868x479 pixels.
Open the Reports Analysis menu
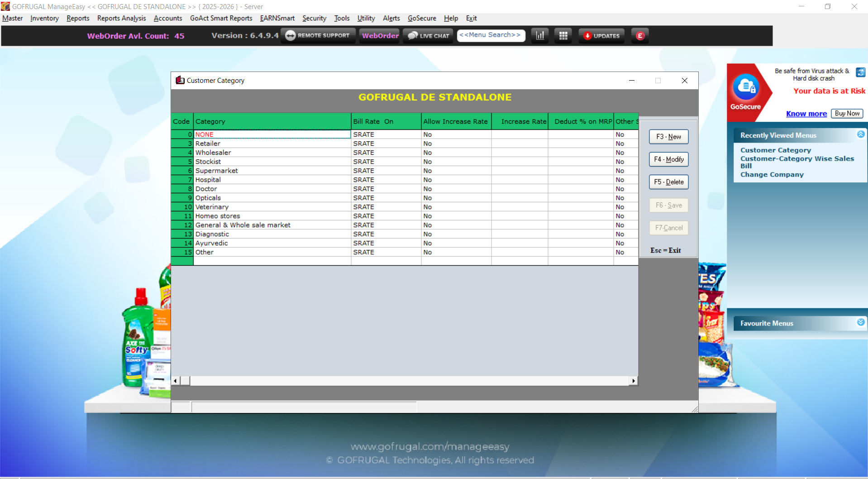point(121,18)
